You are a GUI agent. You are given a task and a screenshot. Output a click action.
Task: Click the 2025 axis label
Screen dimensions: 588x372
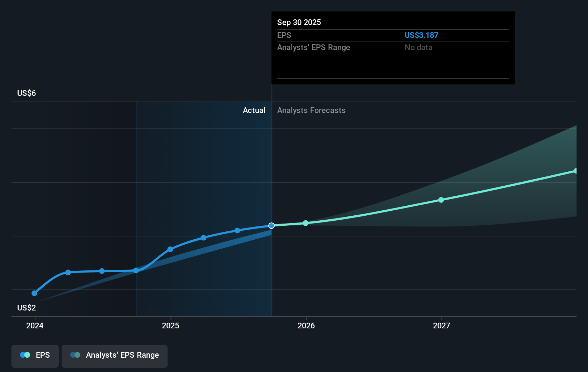[x=170, y=325]
